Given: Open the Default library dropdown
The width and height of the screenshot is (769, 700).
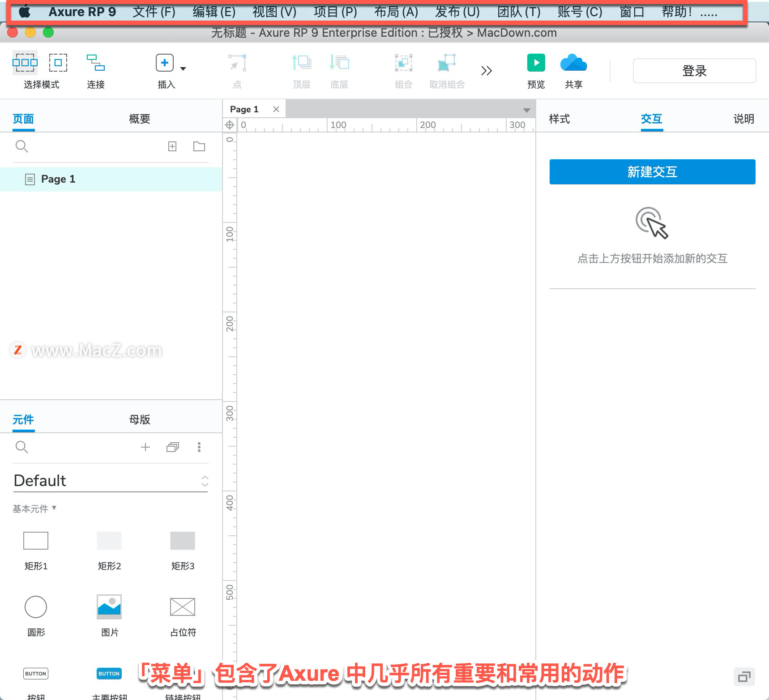Looking at the screenshot, I should (111, 481).
